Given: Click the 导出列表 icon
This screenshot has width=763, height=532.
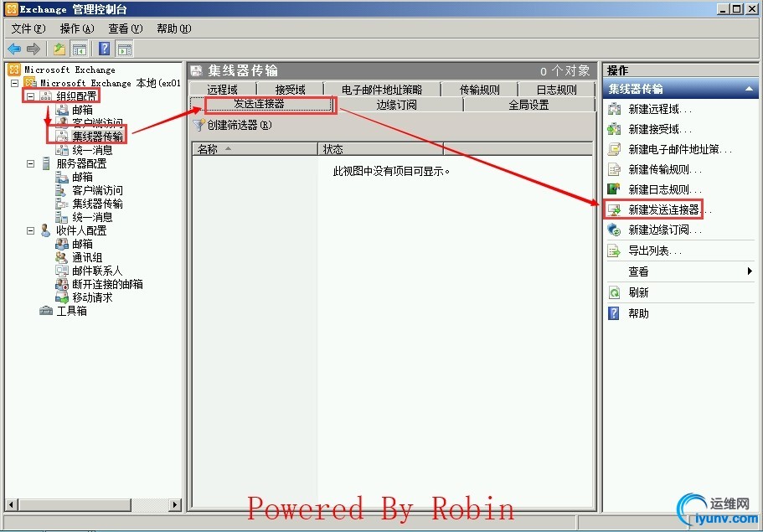Looking at the screenshot, I should point(614,251).
